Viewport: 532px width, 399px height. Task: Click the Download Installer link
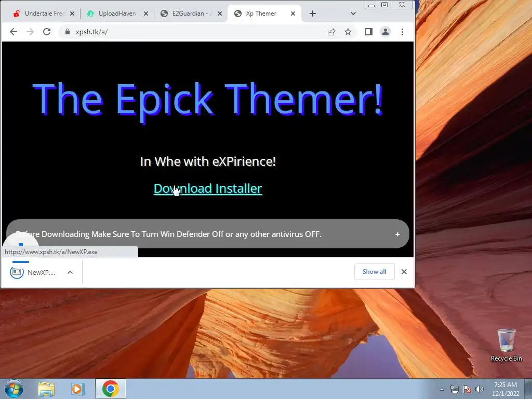(x=208, y=189)
